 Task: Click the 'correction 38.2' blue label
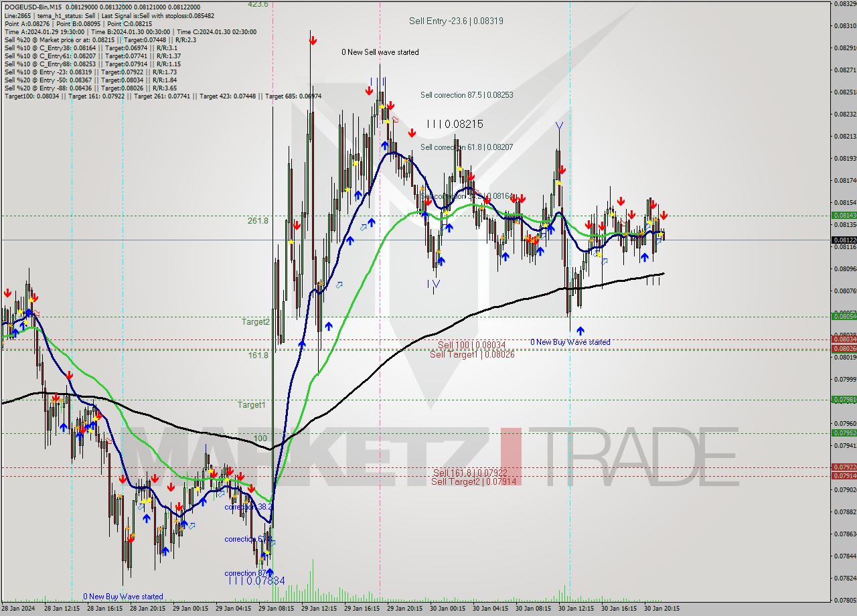pyautogui.click(x=248, y=507)
